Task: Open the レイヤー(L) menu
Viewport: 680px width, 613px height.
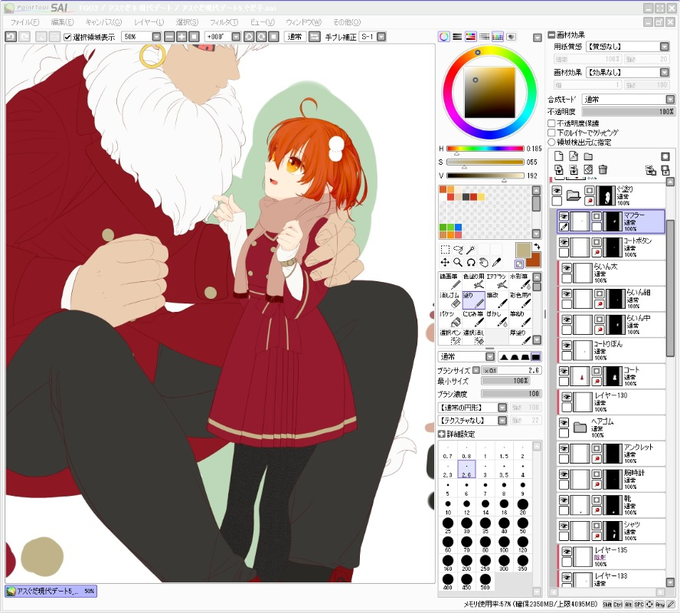Action: (149, 22)
